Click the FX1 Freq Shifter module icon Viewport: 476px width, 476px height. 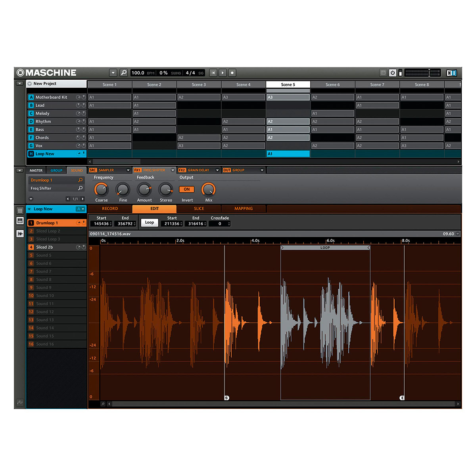click(x=137, y=170)
